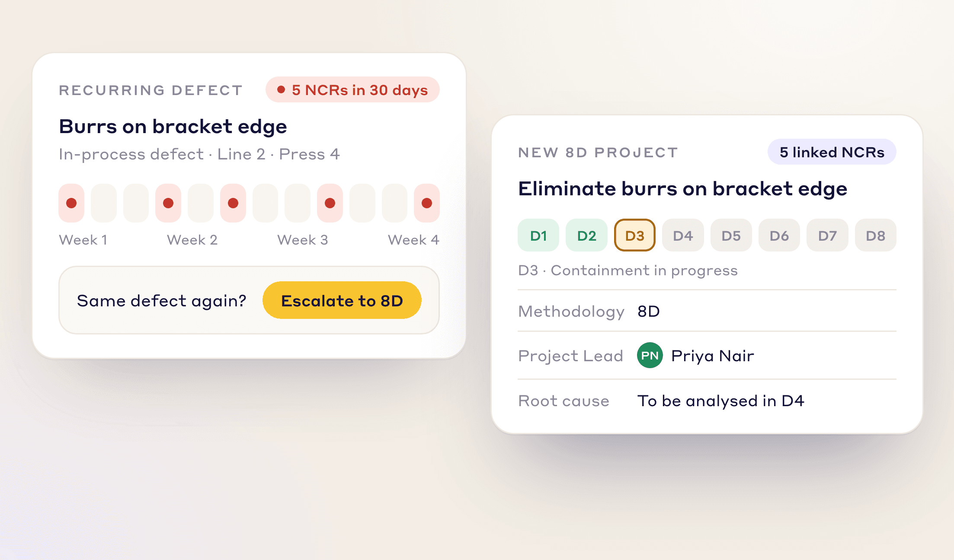Click the Root cause value field

coord(721,401)
